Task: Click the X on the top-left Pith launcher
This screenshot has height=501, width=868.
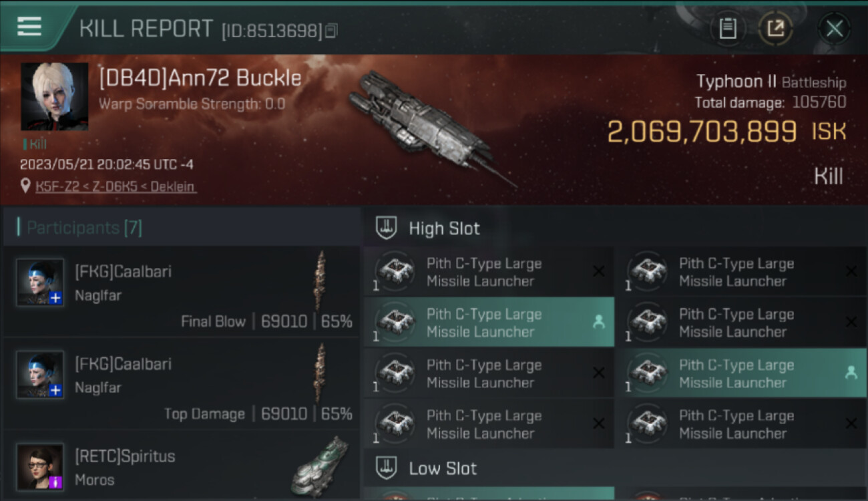Action: (598, 271)
